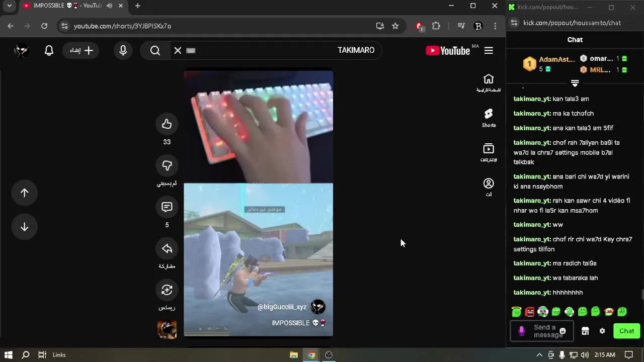Open YouTube Home in sidebar

[489, 83]
